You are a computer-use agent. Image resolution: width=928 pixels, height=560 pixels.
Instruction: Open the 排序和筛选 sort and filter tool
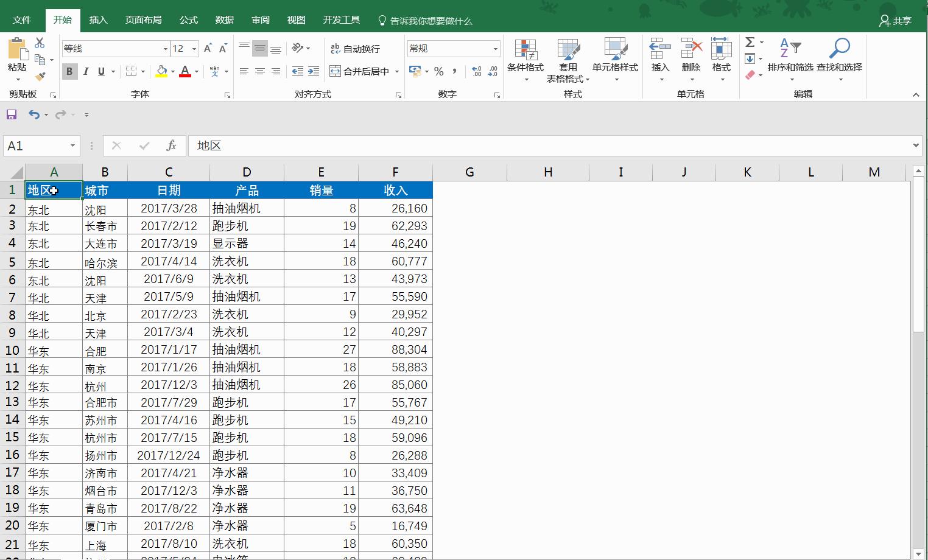tap(791, 59)
